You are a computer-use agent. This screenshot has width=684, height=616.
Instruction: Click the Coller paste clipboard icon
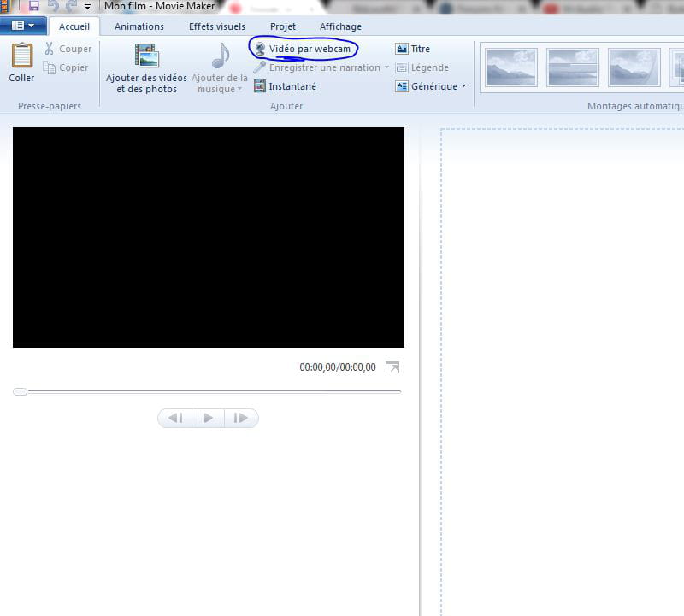pos(22,56)
